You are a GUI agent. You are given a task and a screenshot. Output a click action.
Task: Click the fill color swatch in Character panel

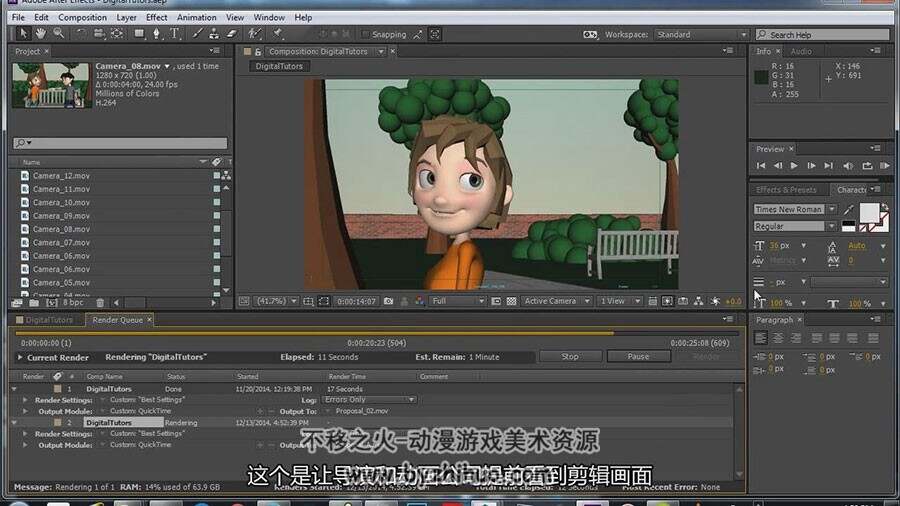click(x=868, y=213)
